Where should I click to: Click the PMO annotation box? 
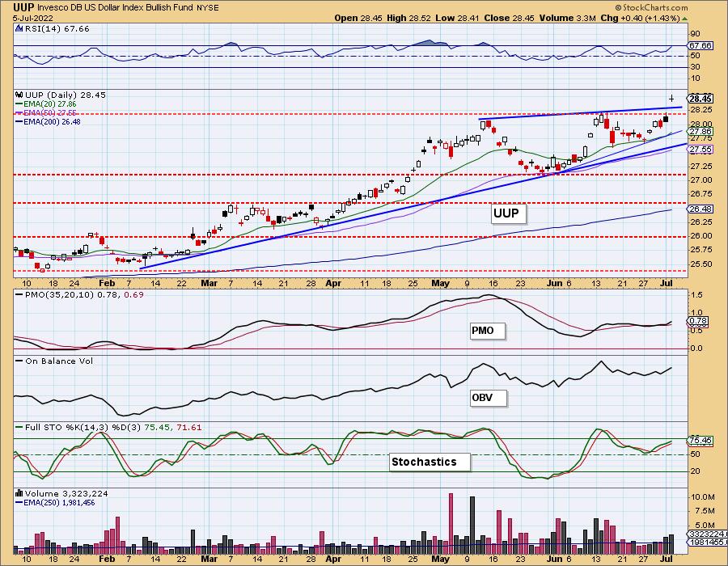(486, 331)
